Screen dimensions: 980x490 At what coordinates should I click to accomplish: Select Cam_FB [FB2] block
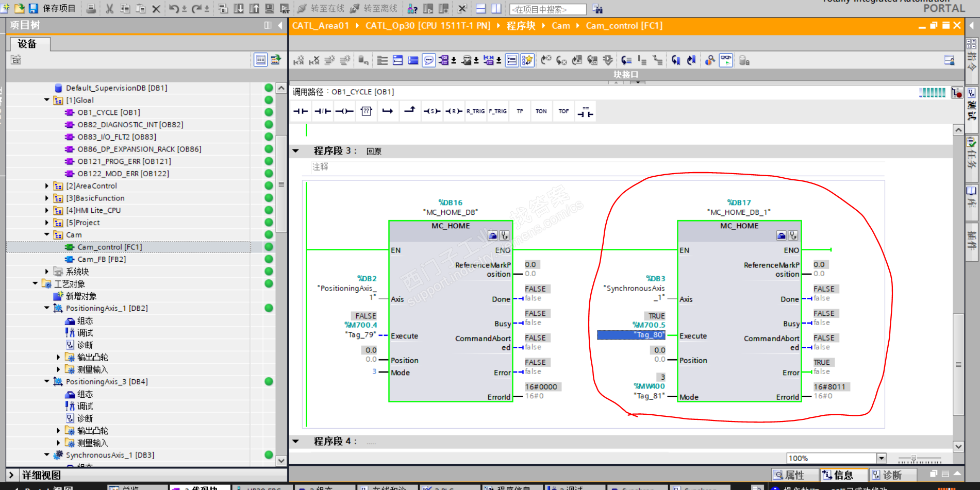(x=102, y=260)
